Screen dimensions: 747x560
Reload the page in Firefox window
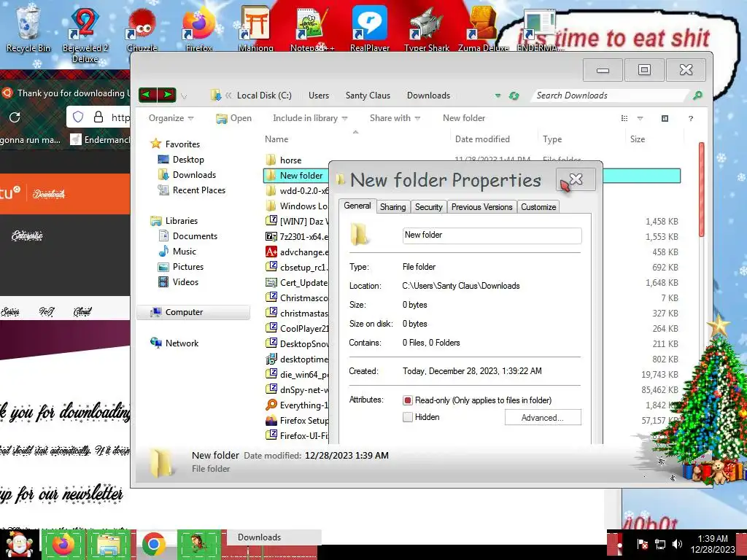15,117
